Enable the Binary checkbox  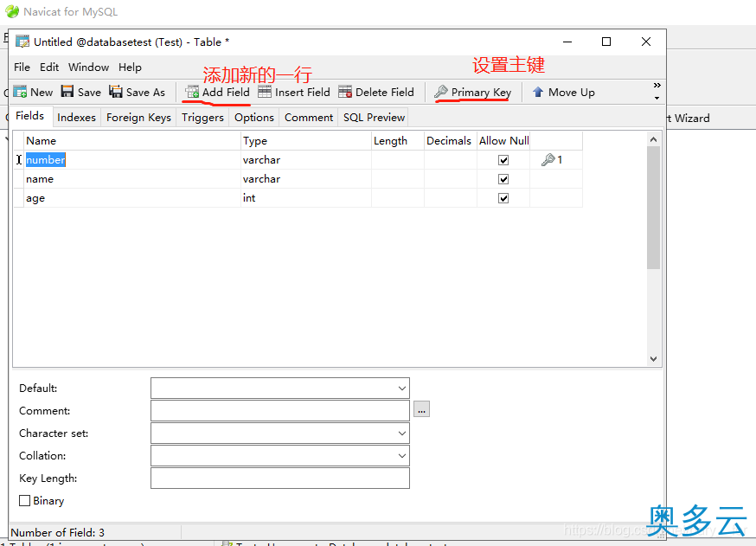coord(24,501)
